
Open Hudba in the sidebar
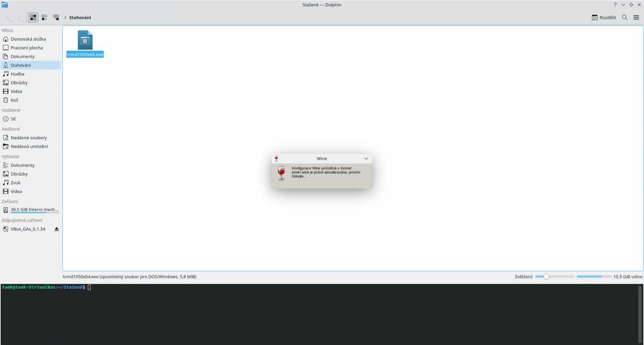pyautogui.click(x=31, y=74)
